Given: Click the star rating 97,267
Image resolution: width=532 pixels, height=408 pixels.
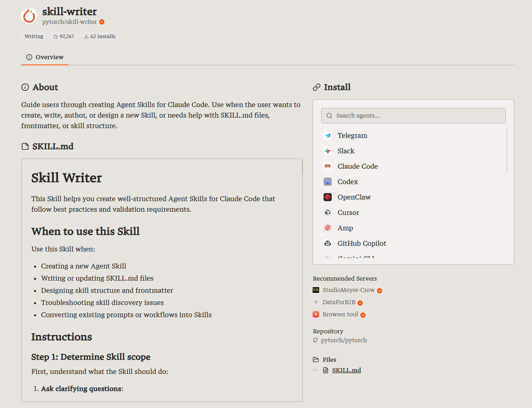Looking at the screenshot, I should click(64, 37).
